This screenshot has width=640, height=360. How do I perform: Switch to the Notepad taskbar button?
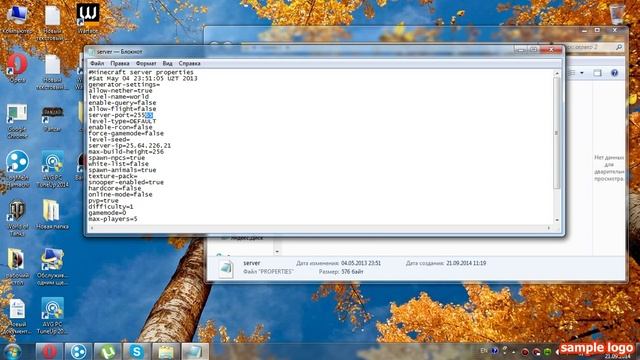pos(195,352)
